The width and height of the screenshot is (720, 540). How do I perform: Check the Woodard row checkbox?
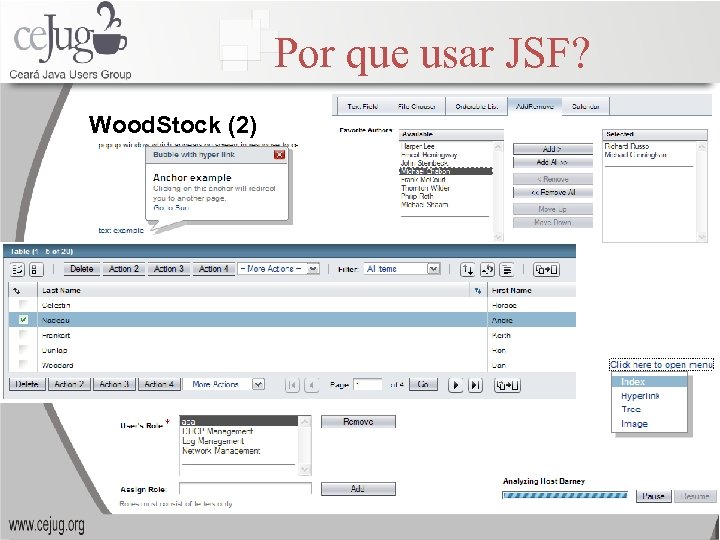point(23,365)
